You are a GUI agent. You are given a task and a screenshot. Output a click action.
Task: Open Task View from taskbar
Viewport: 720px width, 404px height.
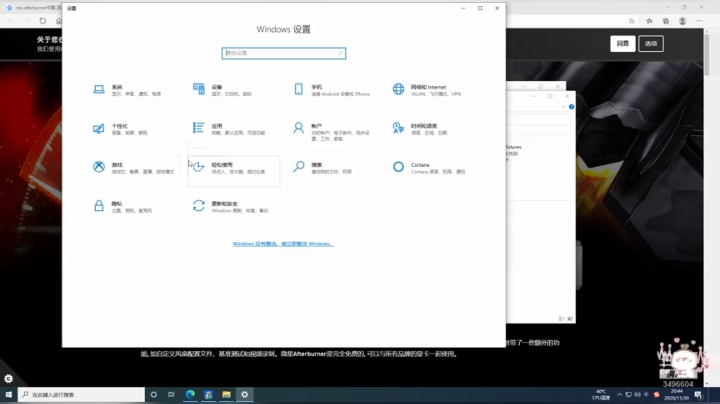(171, 394)
